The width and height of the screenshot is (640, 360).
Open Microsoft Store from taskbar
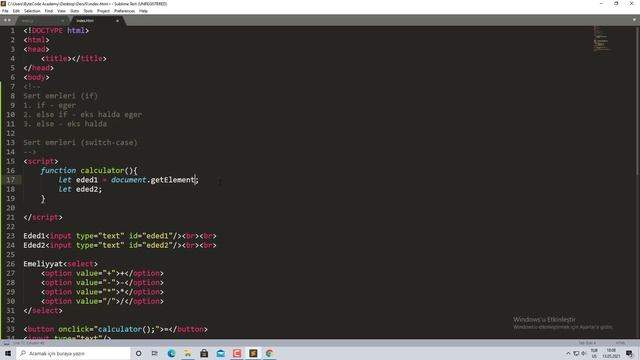click(x=204, y=353)
